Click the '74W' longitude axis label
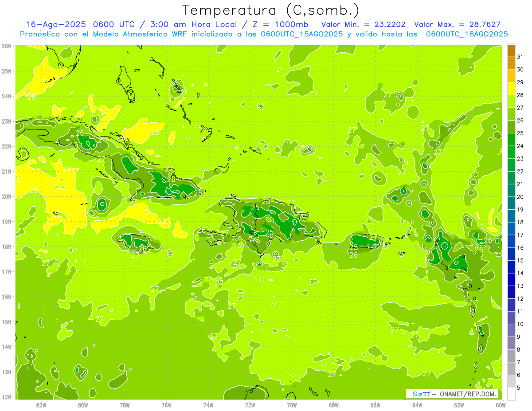The width and height of the screenshot is (532, 411). coord(208,405)
